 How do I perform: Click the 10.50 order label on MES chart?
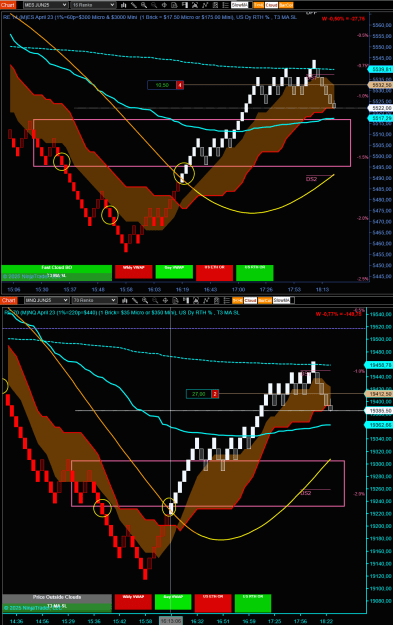point(162,85)
